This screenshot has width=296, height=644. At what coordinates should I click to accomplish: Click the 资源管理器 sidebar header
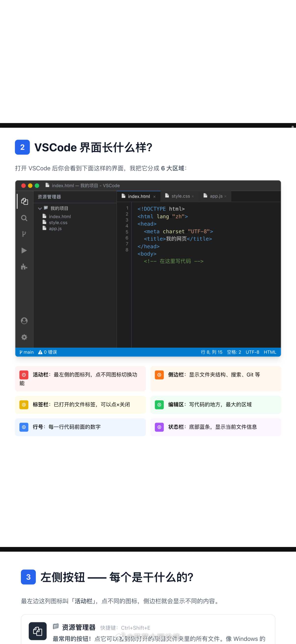point(49,197)
